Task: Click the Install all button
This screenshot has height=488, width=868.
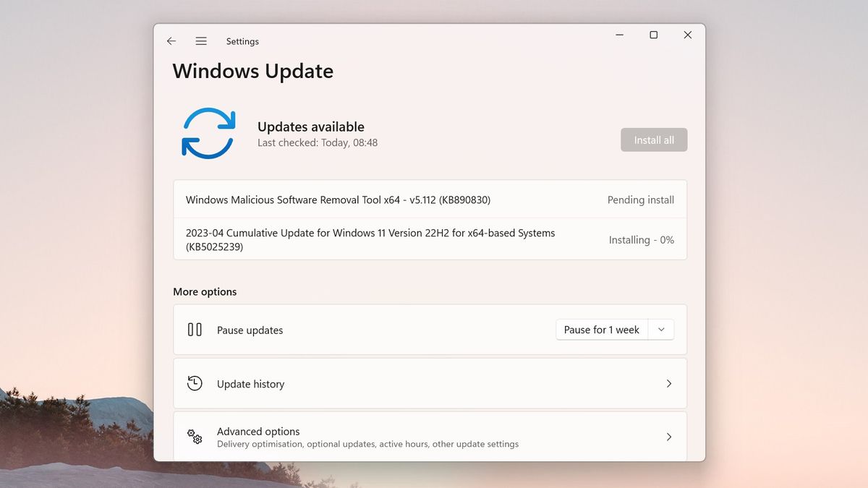Action: 653,140
